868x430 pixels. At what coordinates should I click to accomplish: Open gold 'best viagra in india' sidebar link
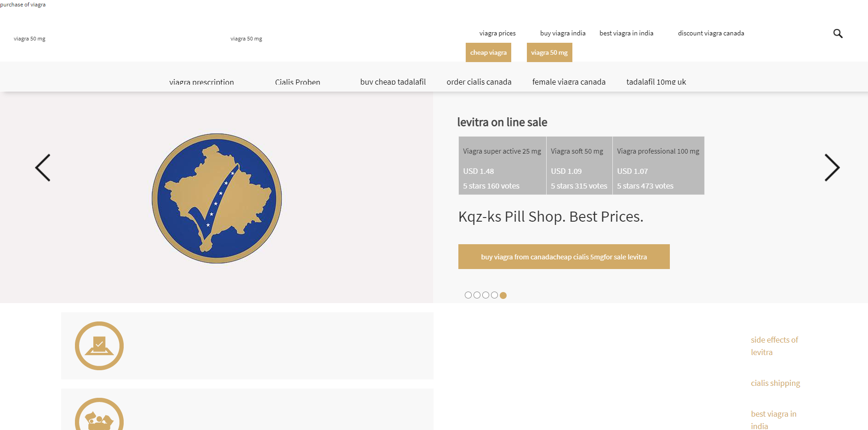pos(774,420)
